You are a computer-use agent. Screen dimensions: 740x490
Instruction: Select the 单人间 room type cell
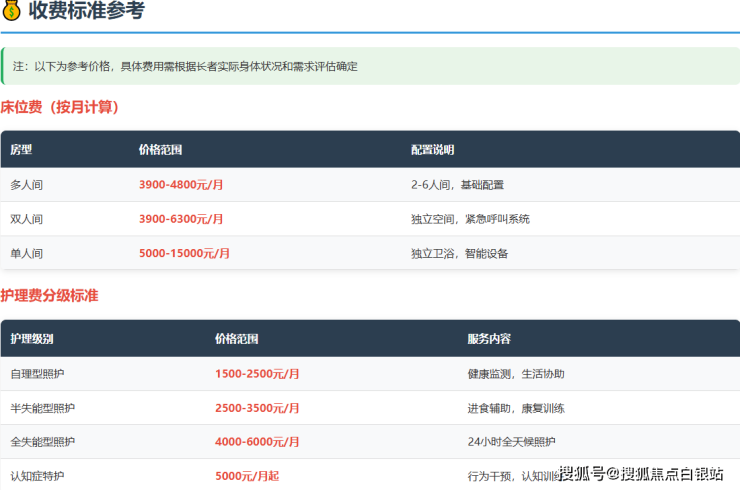tap(27, 253)
